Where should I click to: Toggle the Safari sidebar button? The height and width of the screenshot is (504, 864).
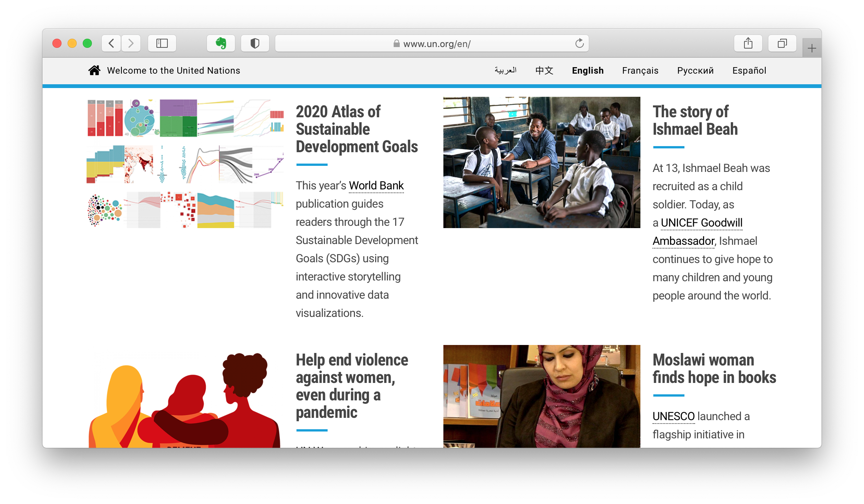[x=162, y=43]
